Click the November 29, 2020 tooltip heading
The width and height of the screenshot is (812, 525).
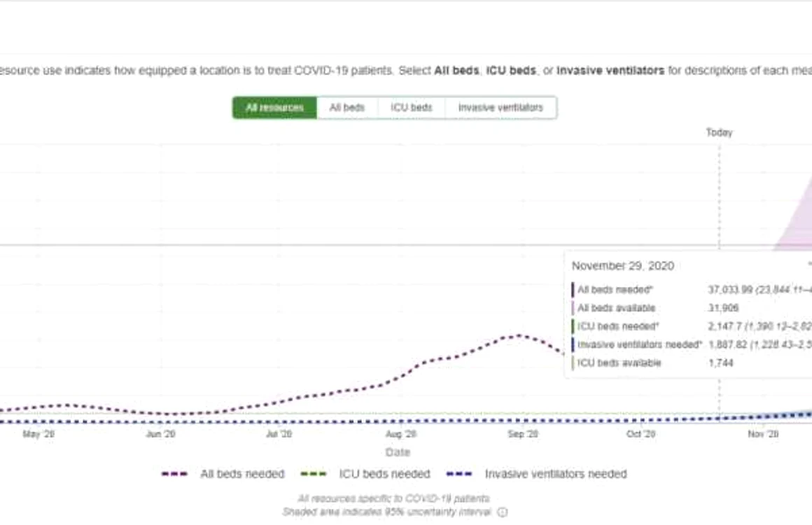[x=623, y=266]
